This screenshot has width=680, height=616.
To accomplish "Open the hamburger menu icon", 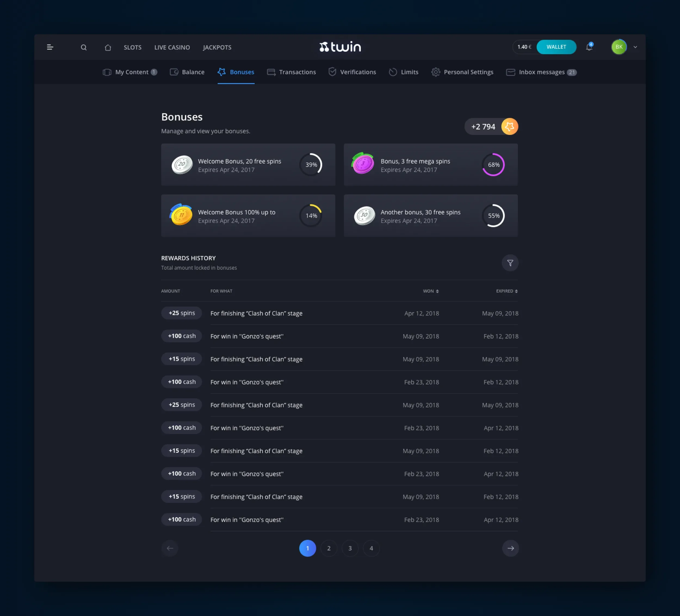I will tap(50, 47).
